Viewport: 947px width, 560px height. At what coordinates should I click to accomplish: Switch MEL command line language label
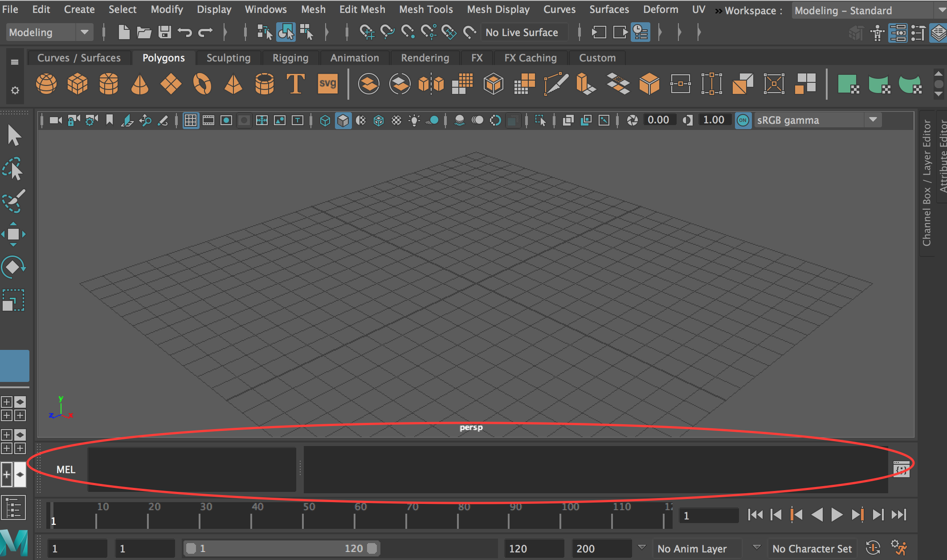tap(66, 469)
